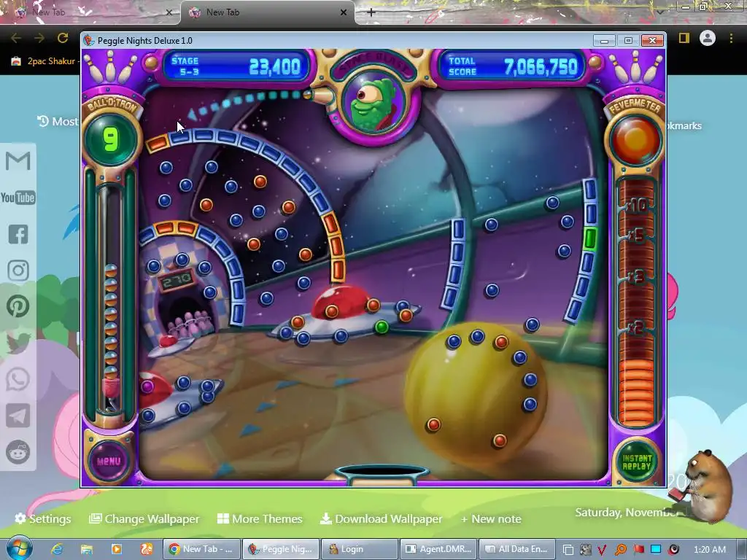
Task: Open Pinterest from the sidebar
Action: click(18, 306)
